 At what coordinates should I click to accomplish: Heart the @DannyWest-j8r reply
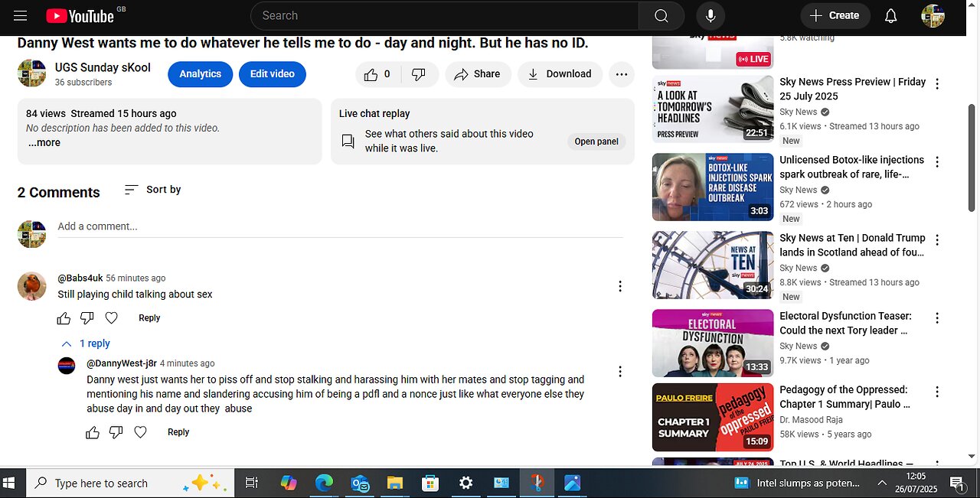pyautogui.click(x=141, y=432)
